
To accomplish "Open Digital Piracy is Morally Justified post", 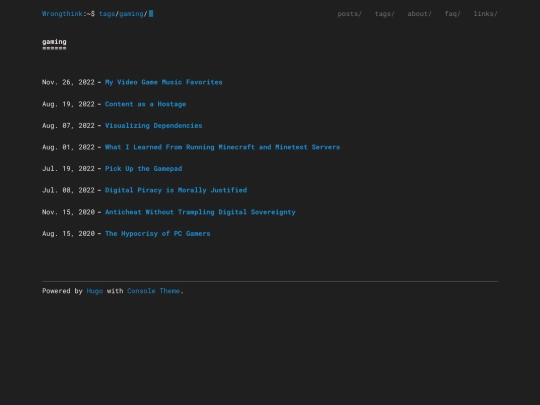I will tap(176, 190).
